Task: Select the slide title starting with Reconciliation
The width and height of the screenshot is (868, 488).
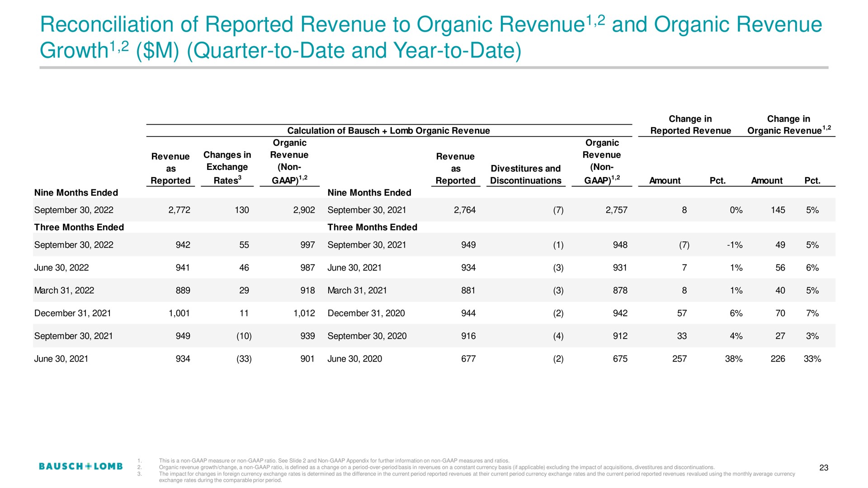Action: pyautogui.click(x=431, y=37)
